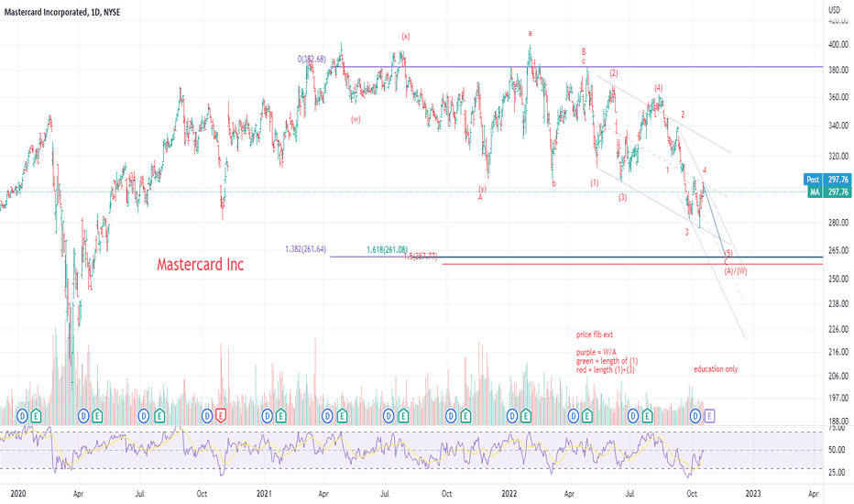Select the (w) wave label
Viewport: 854px width, 504px height.
click(356, 119)
